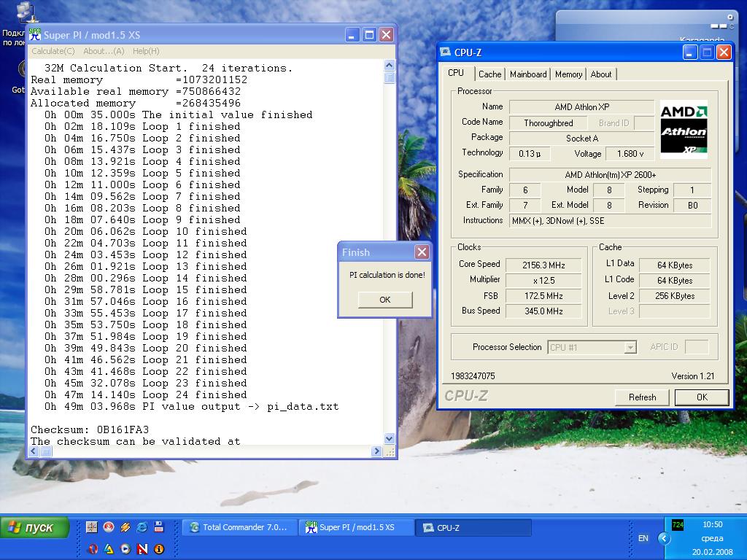Open the Calculate(C) menu
Screen dimensions: 747x560
(53, 51)
